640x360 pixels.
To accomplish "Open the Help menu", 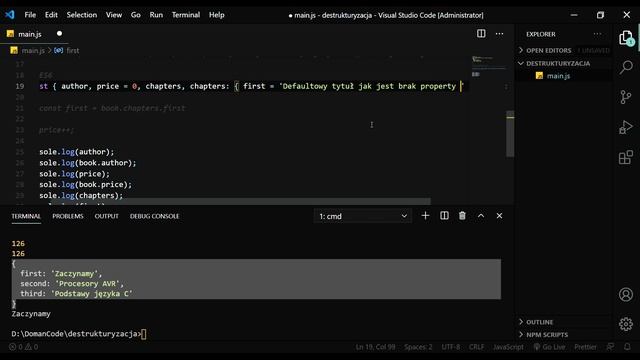I will (217, 15).
